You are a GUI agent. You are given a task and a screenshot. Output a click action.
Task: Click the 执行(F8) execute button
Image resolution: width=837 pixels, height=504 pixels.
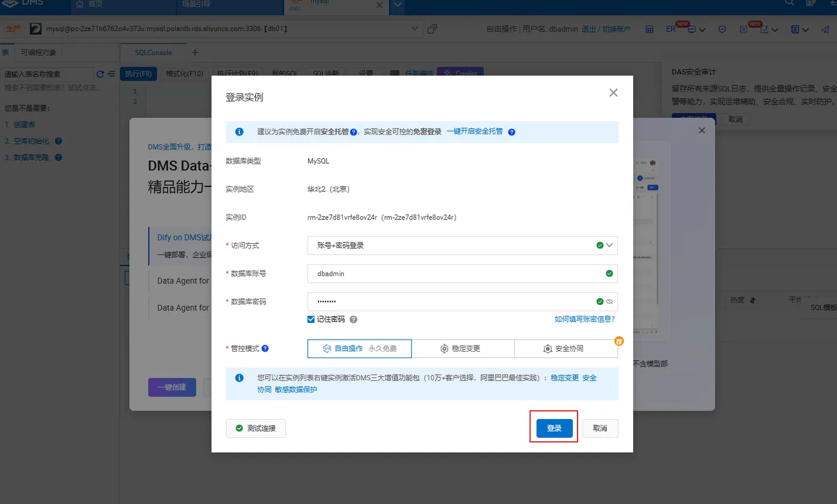(138, 74)
